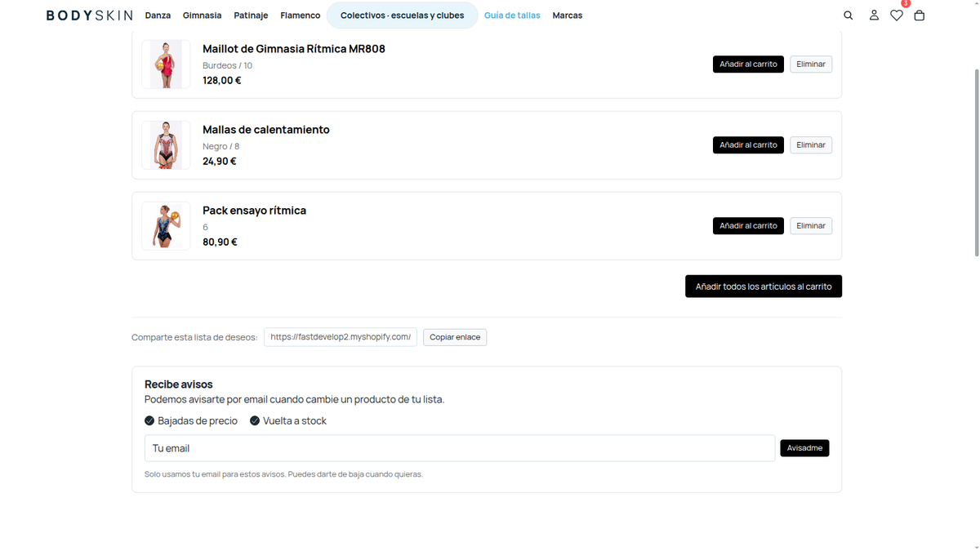The height and width of the screenshot is (551, 980).
Task: Open the Pack ensayo rítmica product thumbnail
Action: tap(166, 226)
